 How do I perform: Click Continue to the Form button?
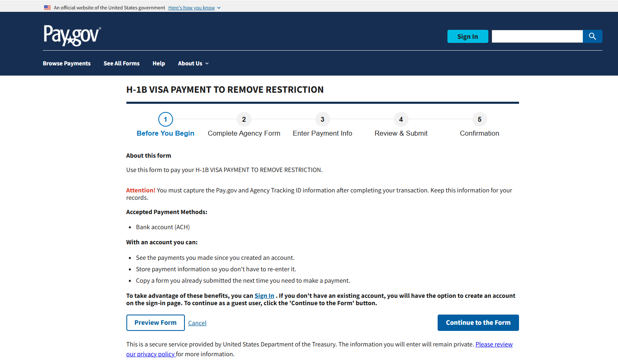[478, 323]
